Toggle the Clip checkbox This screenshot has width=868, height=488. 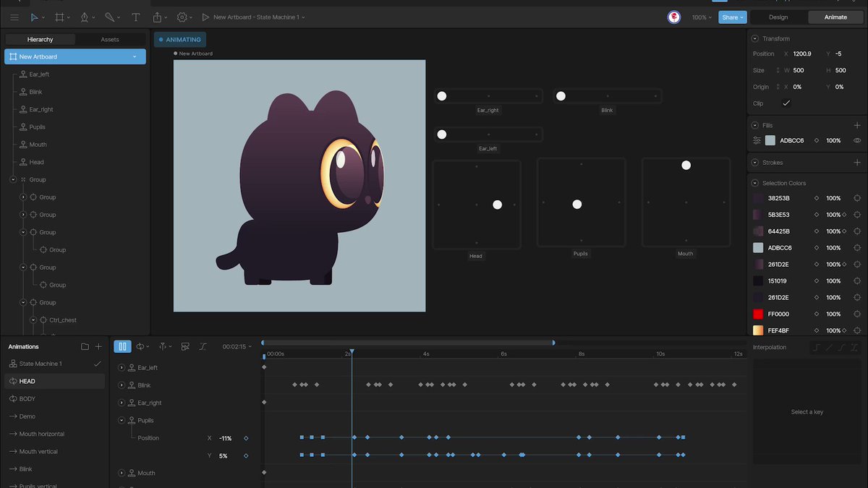point(786,103)
